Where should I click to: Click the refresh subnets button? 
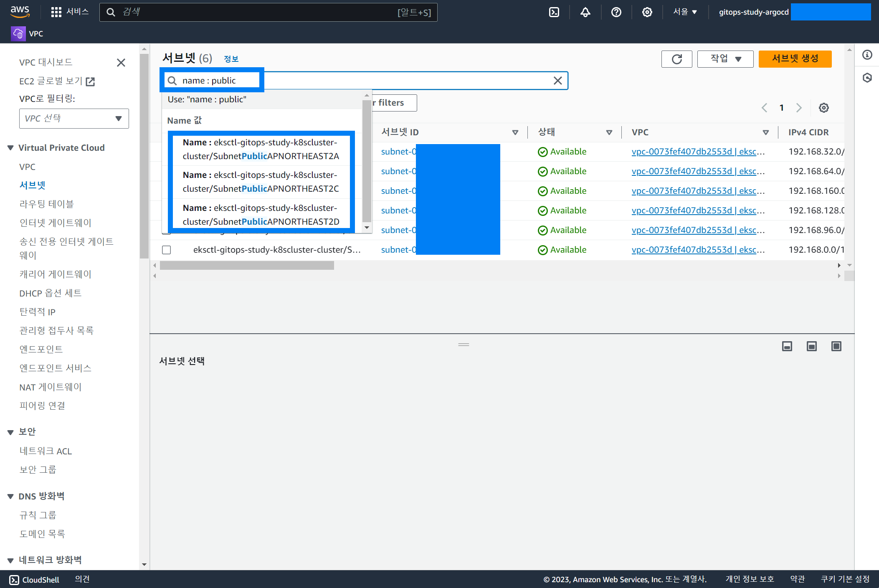tap(676, 59)
